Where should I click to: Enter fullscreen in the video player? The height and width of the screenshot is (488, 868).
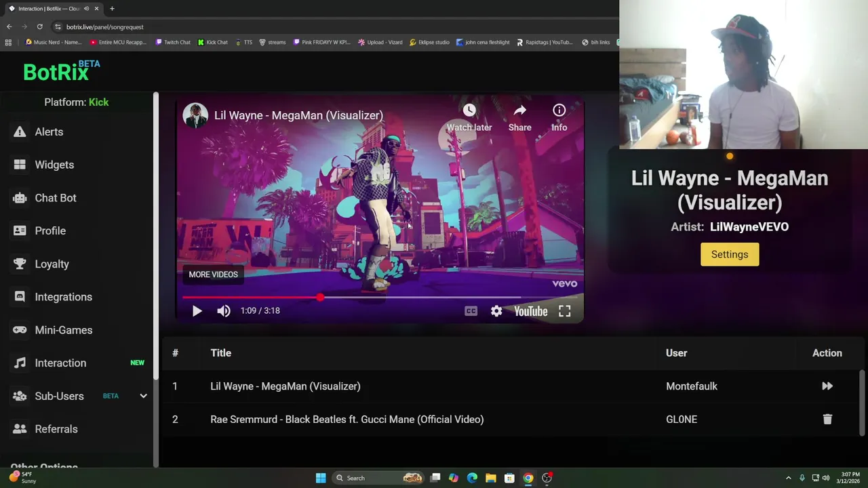[564, 311]
